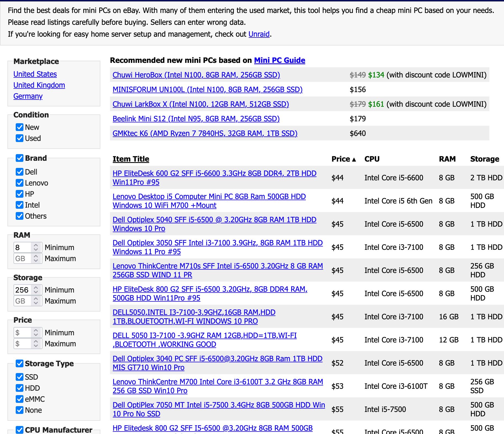Screen dimensions: 504x434
Task: Open Dell OptiPlex 7050 MT listing
Action: [x=219, y=409]
